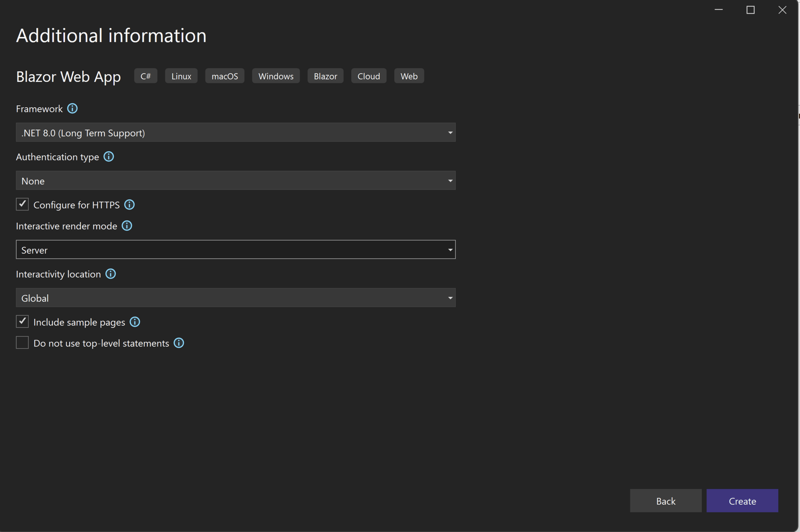
Task: Expand the Authentication type dropdown
Action: coord(235,180)
